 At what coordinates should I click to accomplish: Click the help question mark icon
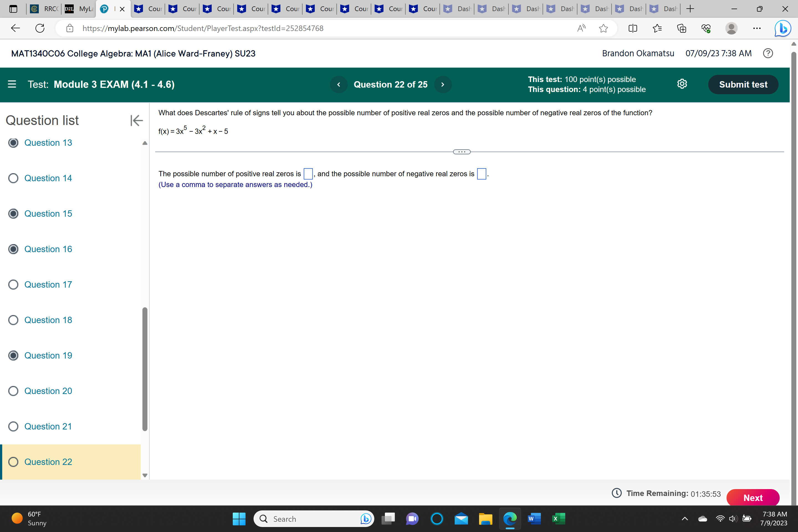[768, 53]
